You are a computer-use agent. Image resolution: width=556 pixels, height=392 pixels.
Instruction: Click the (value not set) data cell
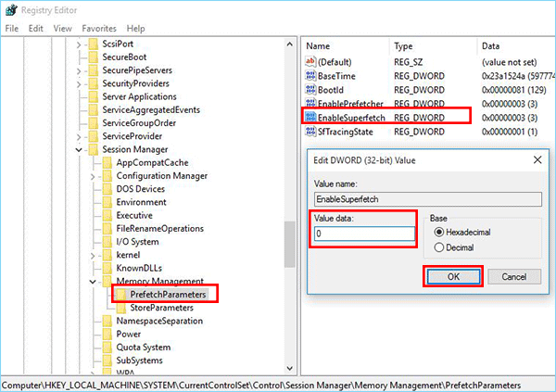pyautogui.click(x=509, y=62)
